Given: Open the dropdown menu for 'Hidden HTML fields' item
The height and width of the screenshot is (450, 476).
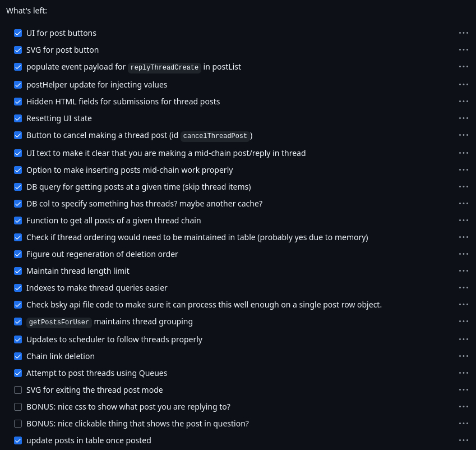Looking at the screenshot, I should coord(463,102).
